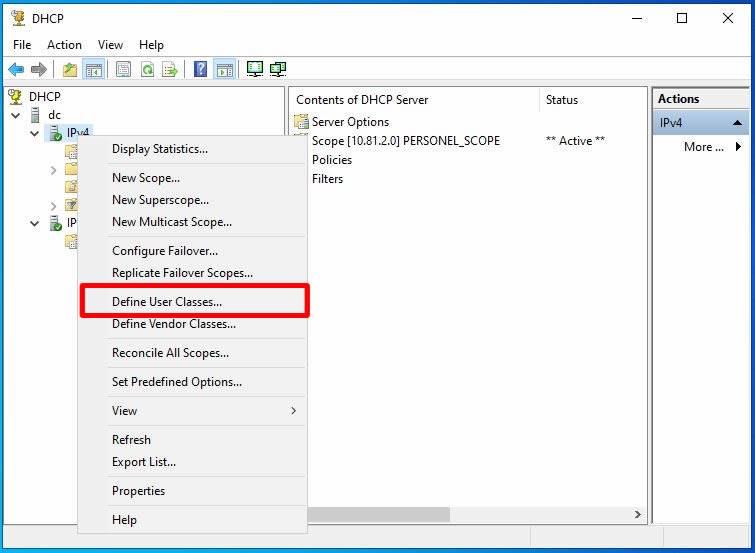
Task: Click the DHCP trophy icon in title bar
Action: 19,18
